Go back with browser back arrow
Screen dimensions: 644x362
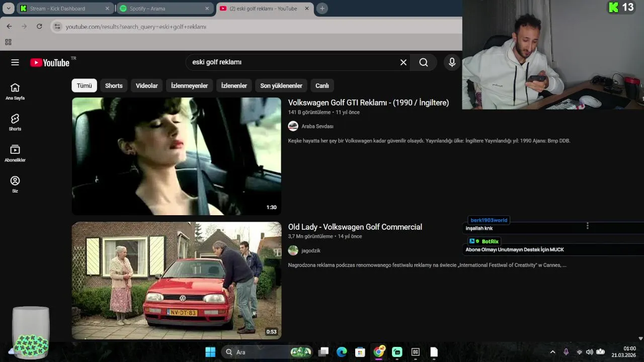[9, 26]
